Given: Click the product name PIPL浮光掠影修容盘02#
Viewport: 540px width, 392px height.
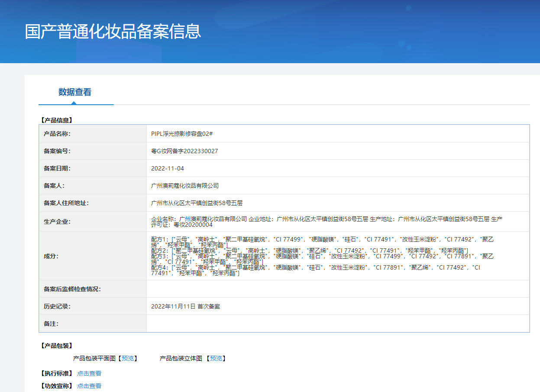Looking at the screenshot, I should coord(182,134).
